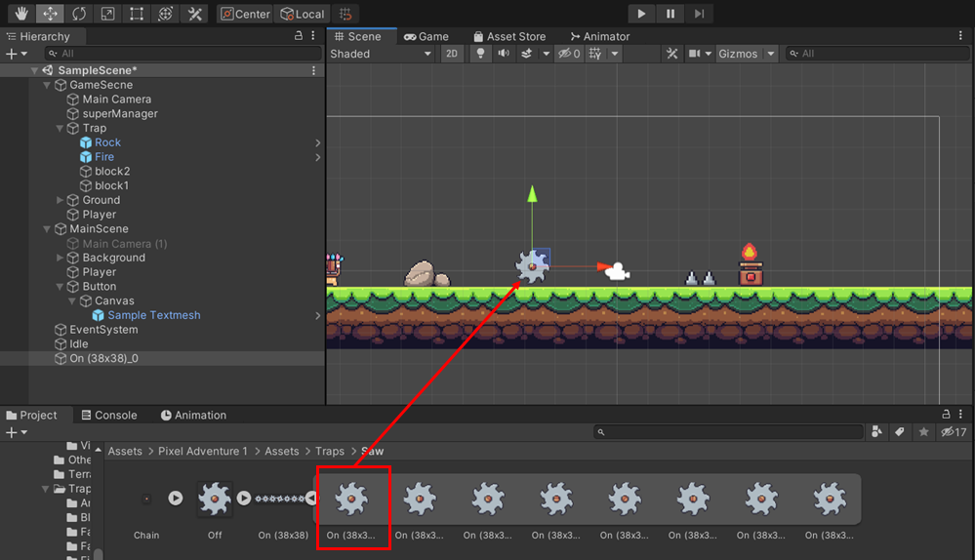Toggle Local handle rotation
975x560 pixels.
[x=302, y=14]
